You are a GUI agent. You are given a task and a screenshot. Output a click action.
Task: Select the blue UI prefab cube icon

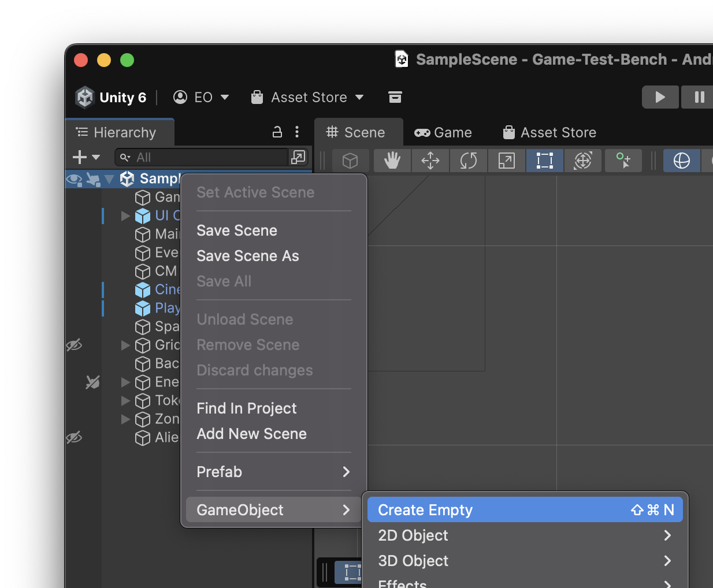(x=143, y=216)
